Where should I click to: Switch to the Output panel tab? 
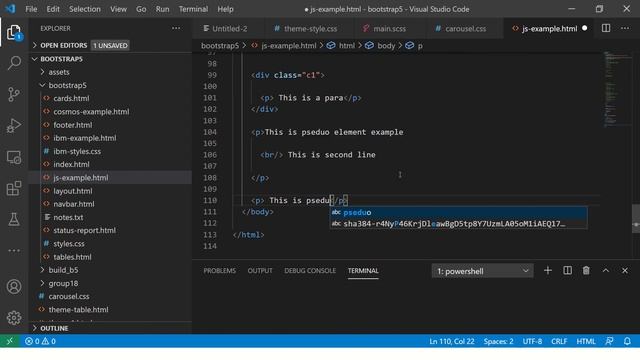(260, 271)
